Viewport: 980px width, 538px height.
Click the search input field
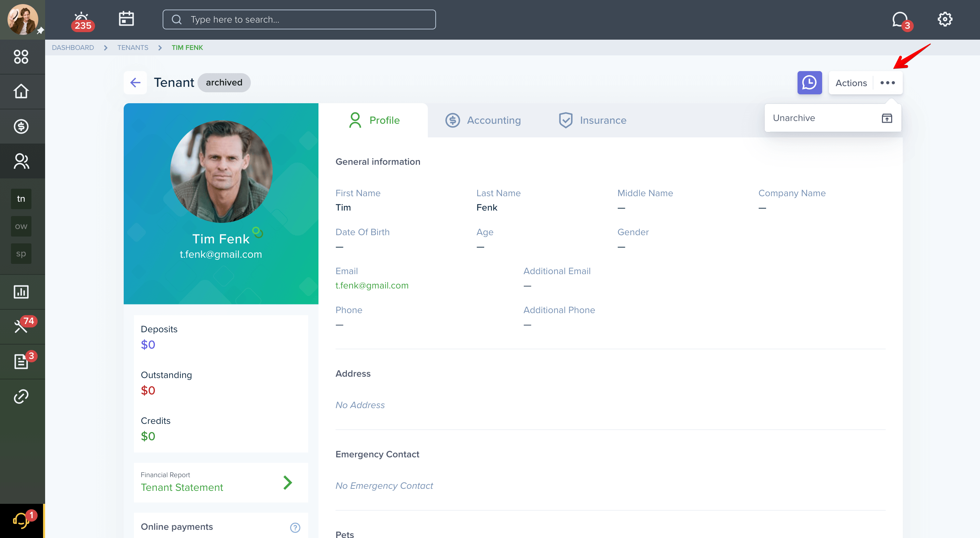(299, 19)
